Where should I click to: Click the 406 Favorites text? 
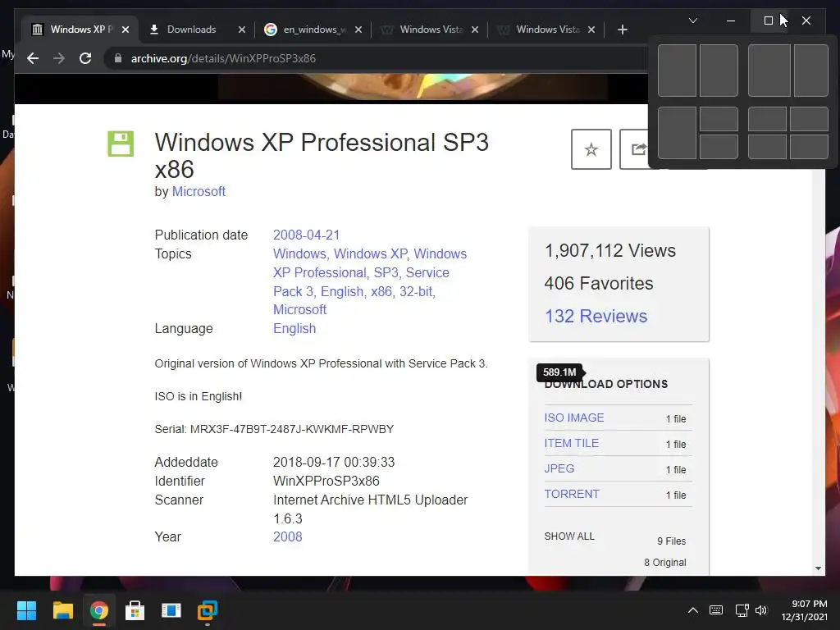(x=599, y=283)
